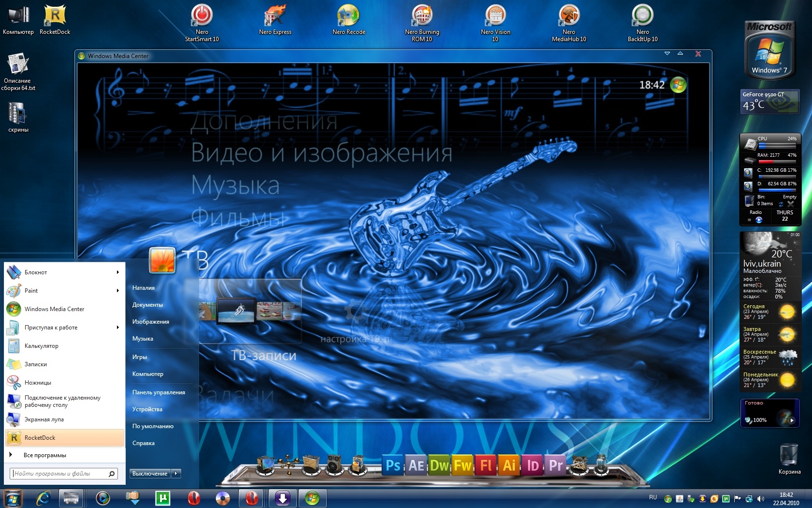Click the Найти программы и файлы search box
The width and height of the screenshot is (812, 508).
tap(63, 474)
